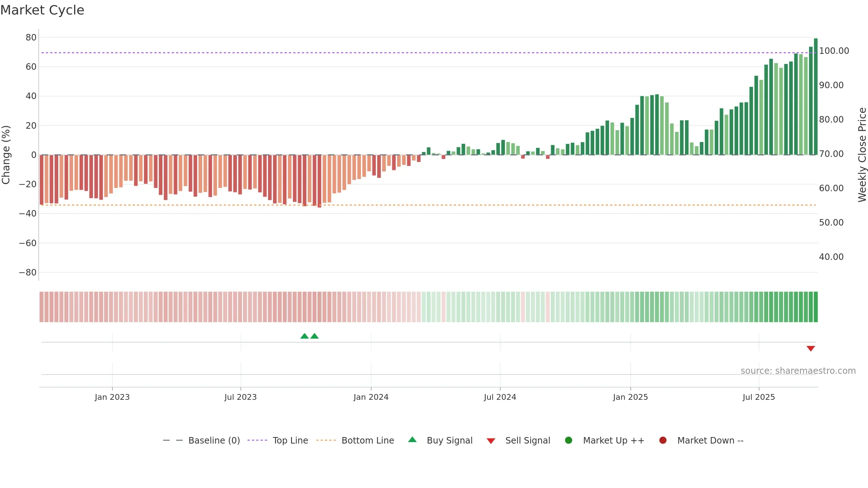Click the green Buy Signal triangle in legend
Image resolution: width=868 pixels, height=488 pixels.
pyautogui.click(x=412, y=440)
